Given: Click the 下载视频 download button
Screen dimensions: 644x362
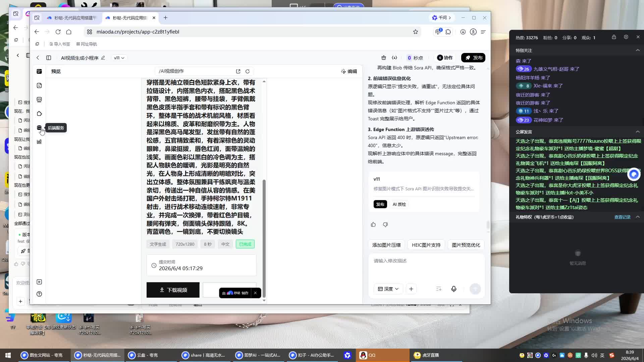Looking at the screenshot, I should (173, 290).
